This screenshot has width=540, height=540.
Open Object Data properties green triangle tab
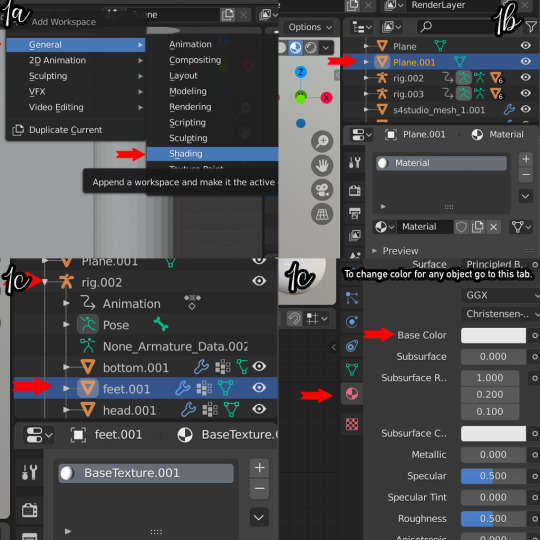[x=352, y=370]
